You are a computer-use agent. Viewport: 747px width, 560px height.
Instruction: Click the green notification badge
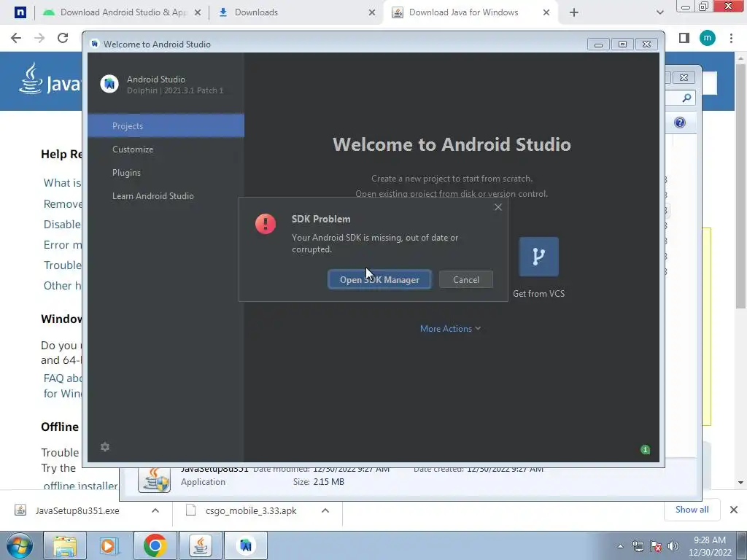[x=645, y=449]
